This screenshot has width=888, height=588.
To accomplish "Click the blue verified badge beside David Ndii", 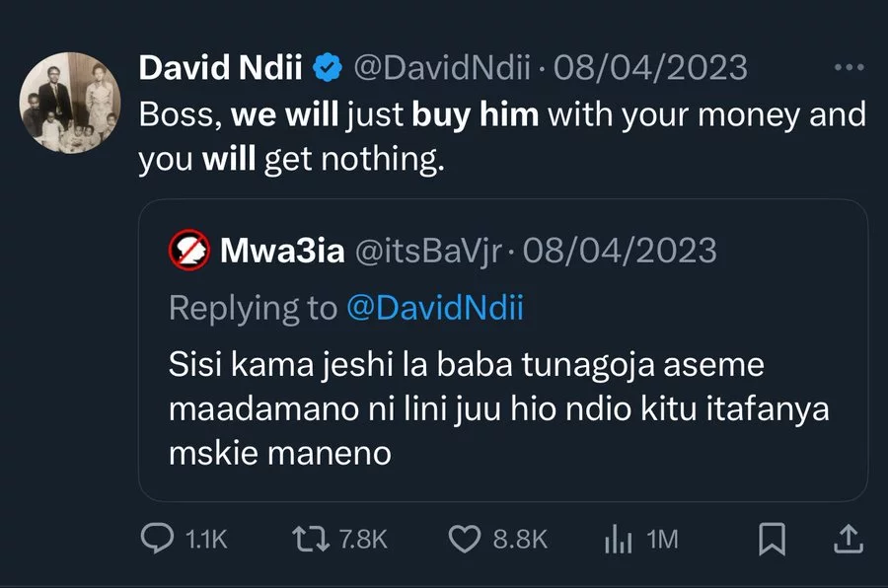I will pyautogui.click(x=328, y=68).
